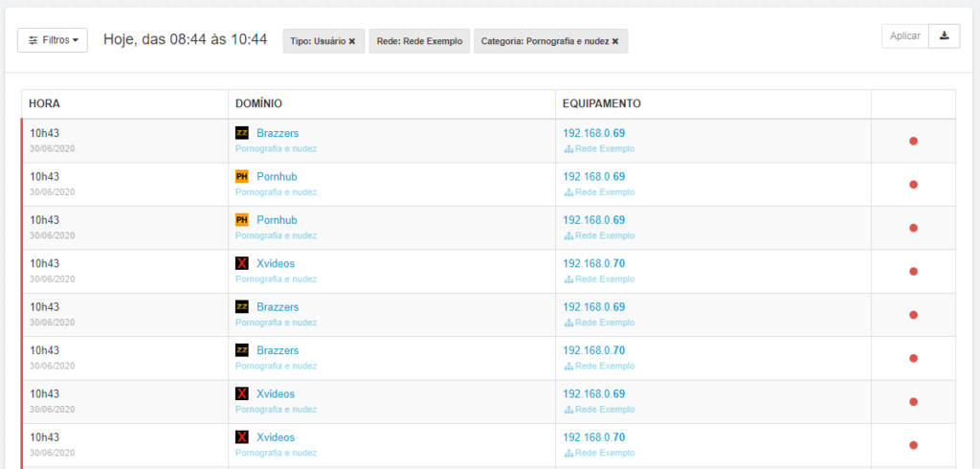Viewport: 980px width, 469px height.
Task: Open 192.168.0.70 device on the Brazzers row
Action: (593, 351)
